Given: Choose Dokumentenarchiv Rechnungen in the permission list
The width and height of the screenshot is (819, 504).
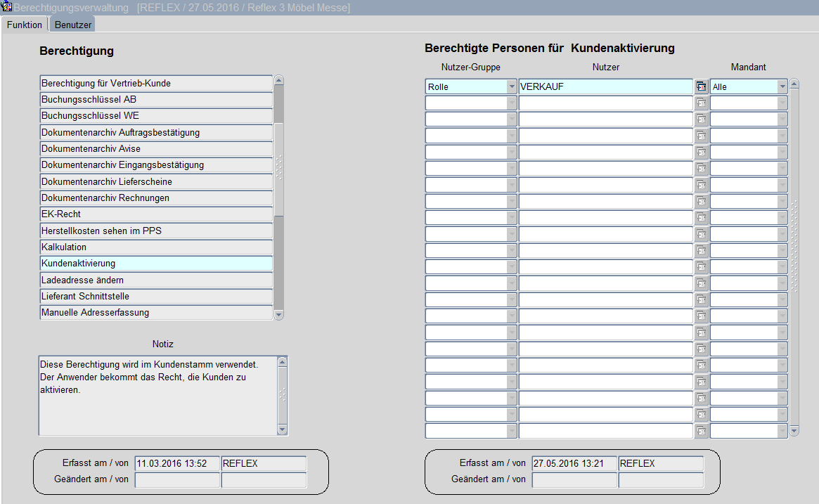Looking at the screenshot, I should click(155, 198).
